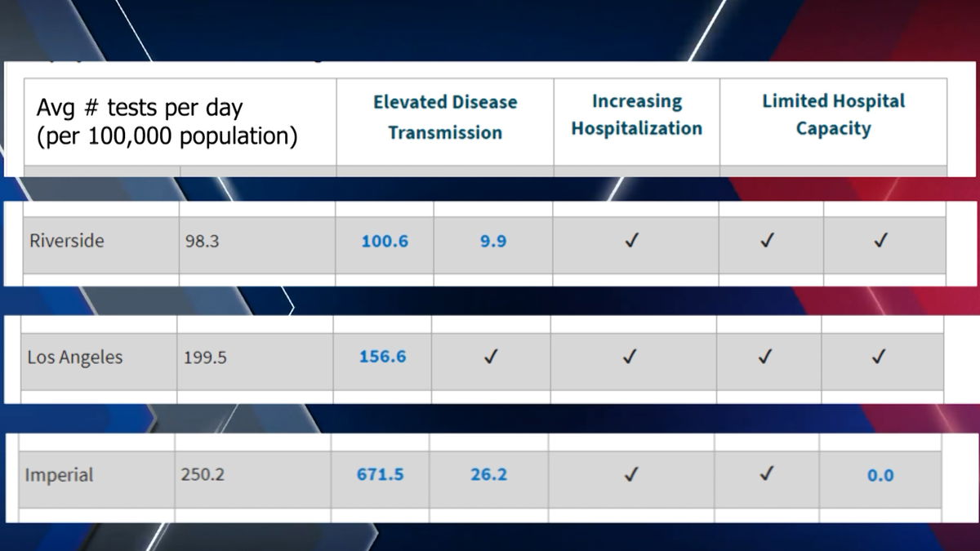Click Los Angeles' Elevated Disease Transmission checkmark
980x551 pixels.
click(x=490, y=357)
